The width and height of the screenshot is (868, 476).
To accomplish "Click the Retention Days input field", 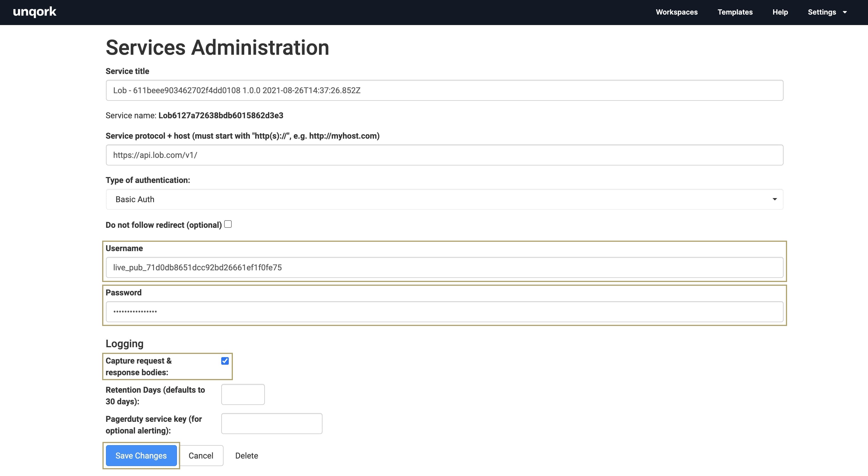I will pyautogui.click(x=243, y=394).
